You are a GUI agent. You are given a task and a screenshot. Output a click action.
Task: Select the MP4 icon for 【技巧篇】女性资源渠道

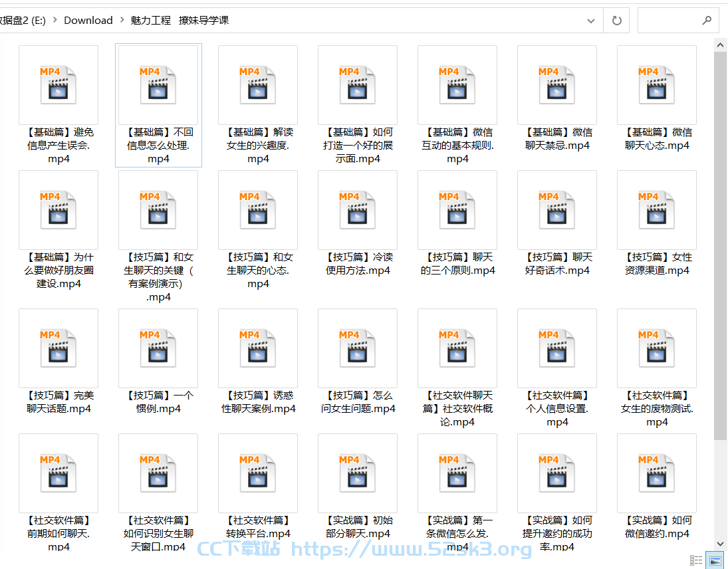point(657,210)
